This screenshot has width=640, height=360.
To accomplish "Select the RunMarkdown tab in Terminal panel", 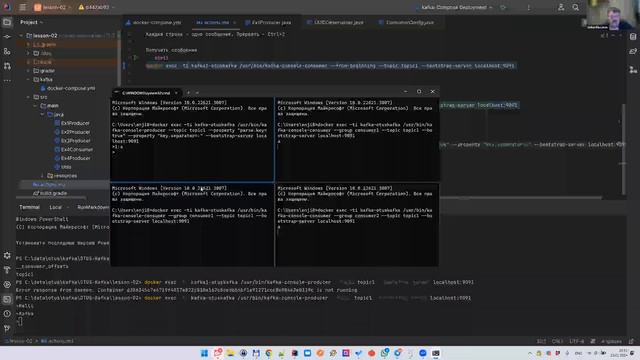I will [x=93, y=207].
